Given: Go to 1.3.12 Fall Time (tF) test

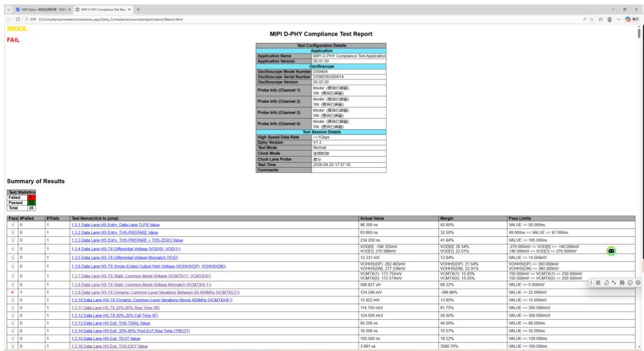Looking at the screenshot, I should tap(115, 315).
